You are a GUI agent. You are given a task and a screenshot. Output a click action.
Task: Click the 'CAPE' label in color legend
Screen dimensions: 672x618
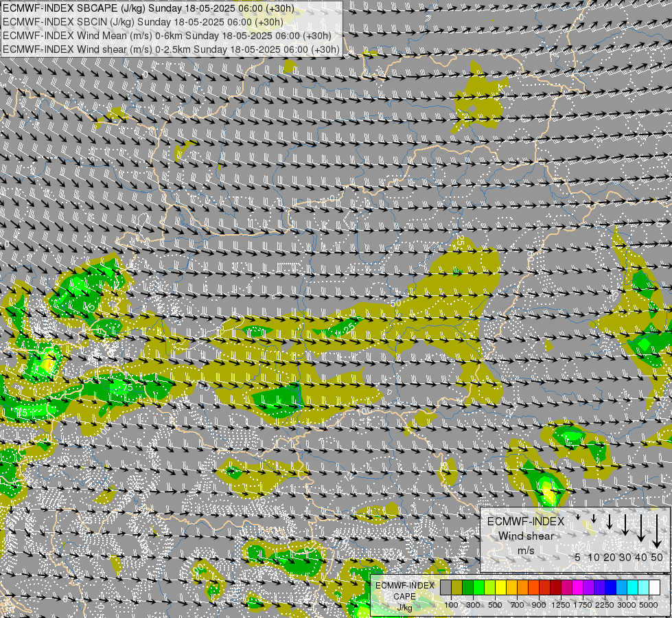405,597
